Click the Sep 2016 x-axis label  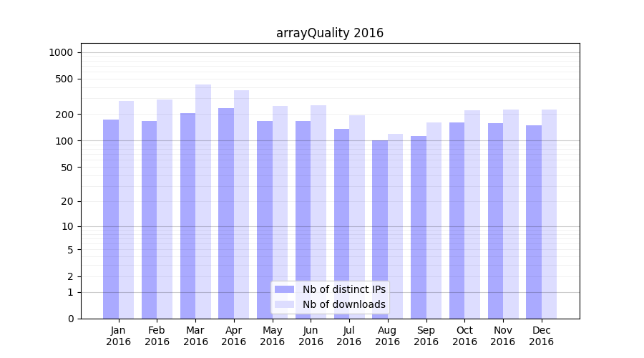[x=426, y=336]
